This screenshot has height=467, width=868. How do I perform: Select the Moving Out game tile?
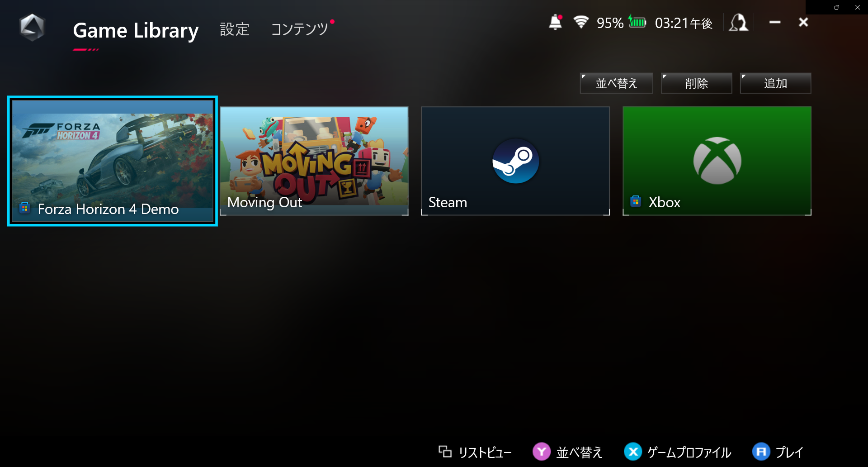(x=314, y=161)
